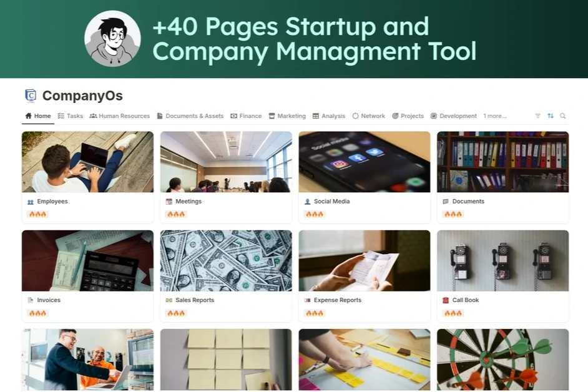Switch to the Tasks tab
Viewport: 588px width, 392px height.
click(70, 116)
